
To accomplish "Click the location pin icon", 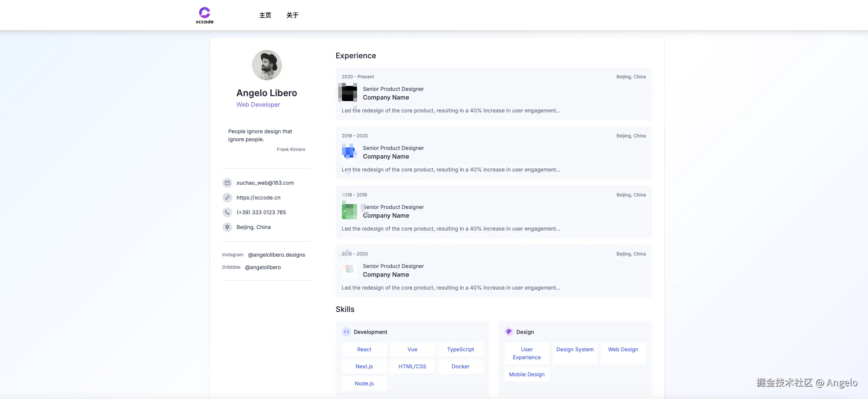I will click(x=227, y=227).
